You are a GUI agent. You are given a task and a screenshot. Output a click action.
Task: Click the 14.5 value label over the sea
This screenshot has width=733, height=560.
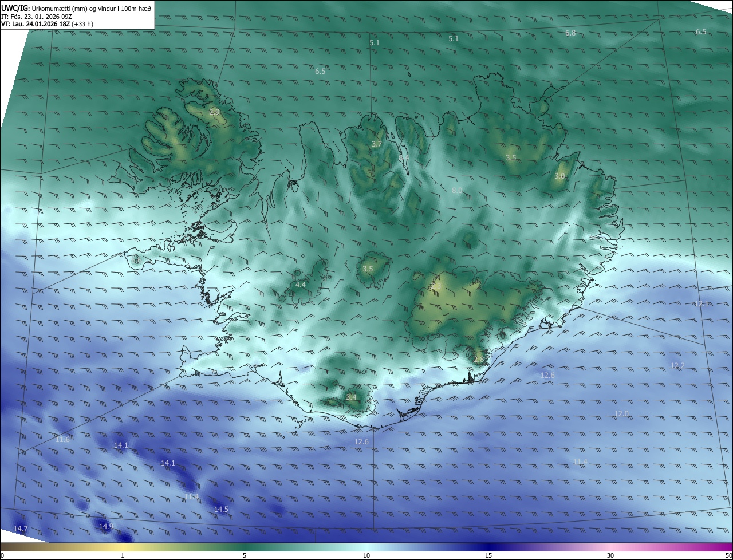(221, 509)
